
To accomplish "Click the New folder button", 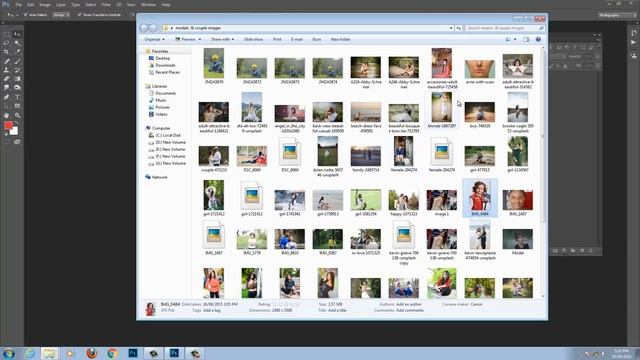I will (340, 39).
